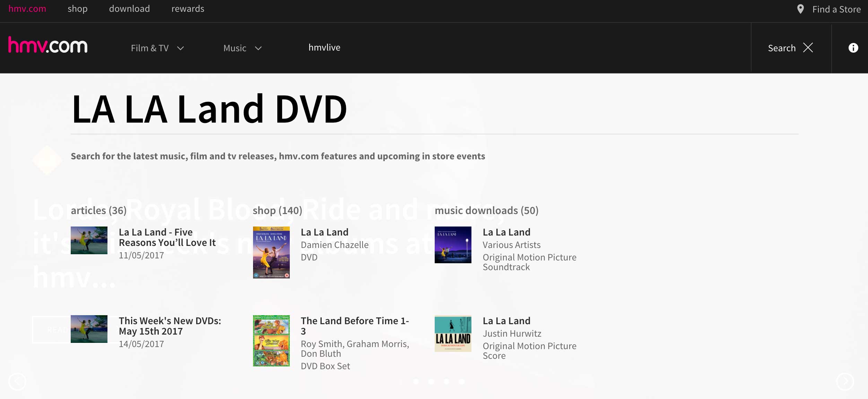Open the La La Land Damien Chazelle DVD title
Image resolution: width=868 pixels, height=399 pixels.
[x=324, y=232]
